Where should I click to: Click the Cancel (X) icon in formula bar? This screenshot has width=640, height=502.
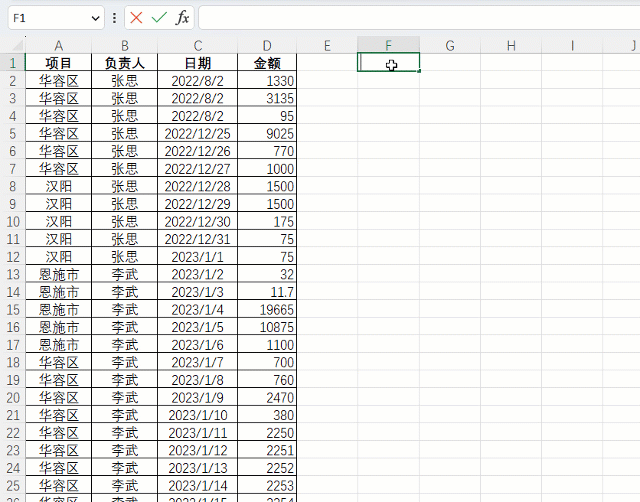tap(136, 18)
